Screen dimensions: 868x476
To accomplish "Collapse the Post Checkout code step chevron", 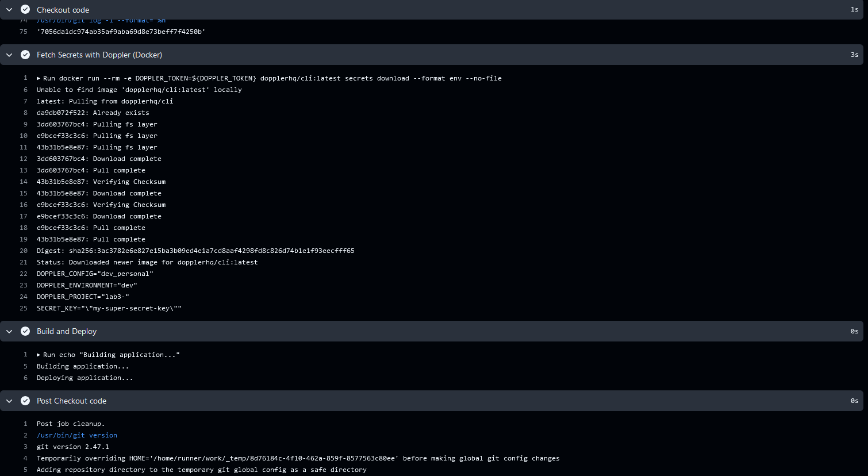I will click(9, 401).
